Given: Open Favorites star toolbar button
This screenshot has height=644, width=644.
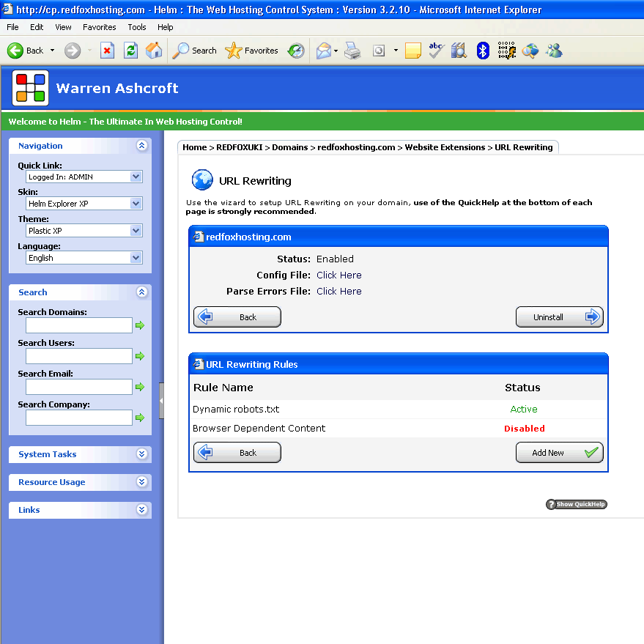Looking at the screenshot, I should [x=251, y=51].
